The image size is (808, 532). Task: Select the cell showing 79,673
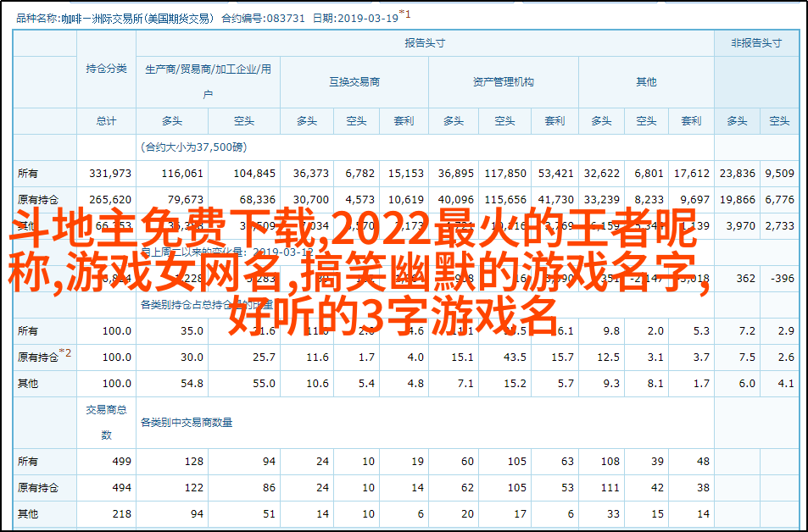(186, 199)
